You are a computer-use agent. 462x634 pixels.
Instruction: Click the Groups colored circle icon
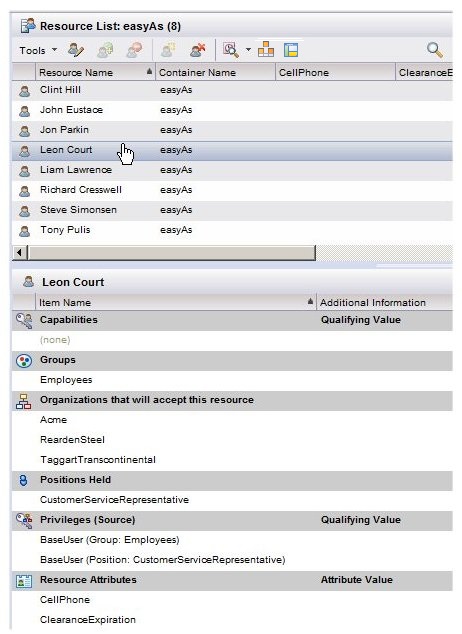(x=24, y=361)
